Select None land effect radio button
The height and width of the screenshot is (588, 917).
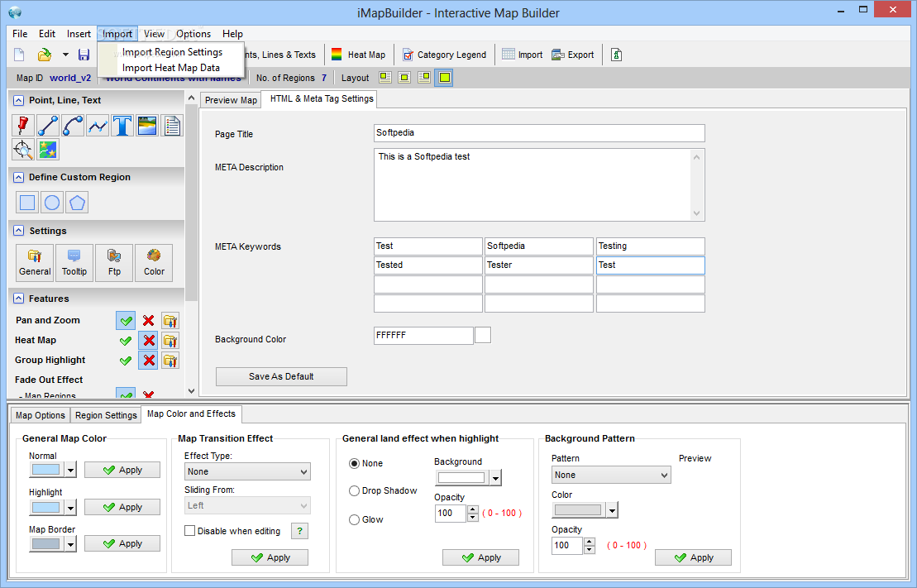coord(354,463)
